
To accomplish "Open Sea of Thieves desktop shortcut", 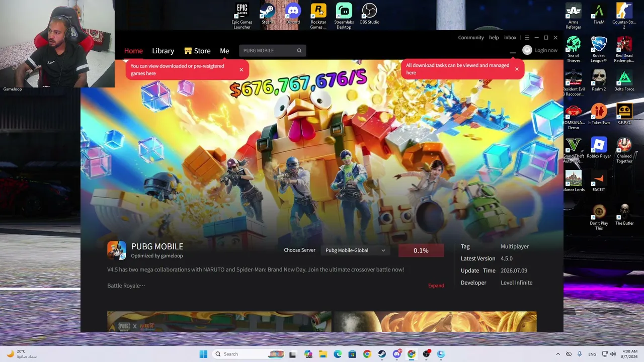I will coord(574,50).
